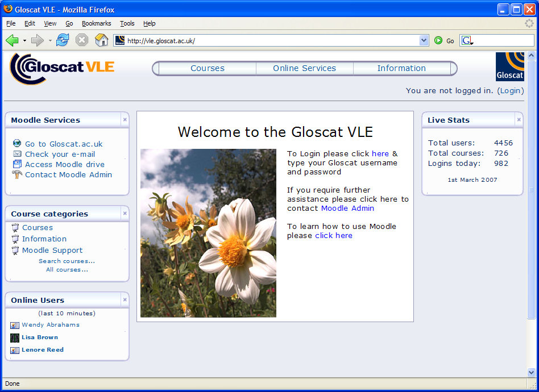This screenshot has height=392, width=539.
Task: Open the View menu
Action: tap(50, 23)
